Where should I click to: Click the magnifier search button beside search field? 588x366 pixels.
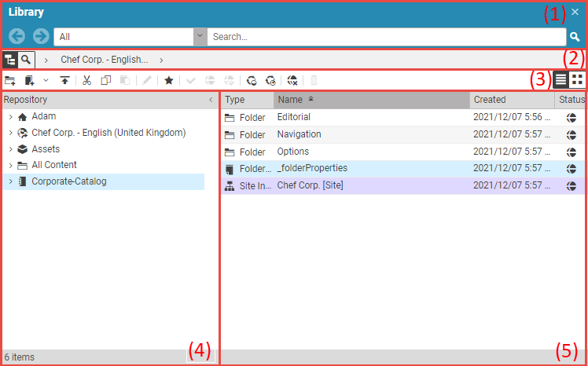pyautogui.click(x=575, y=37)
